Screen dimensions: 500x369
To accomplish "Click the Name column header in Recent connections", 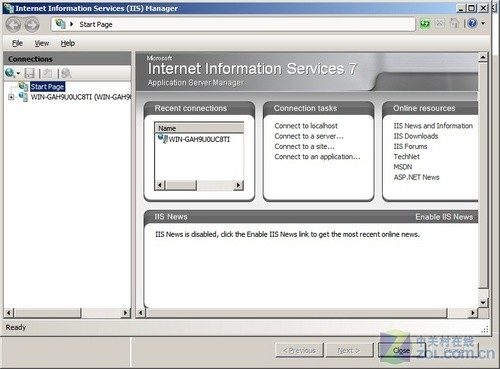I will (199, 128).
